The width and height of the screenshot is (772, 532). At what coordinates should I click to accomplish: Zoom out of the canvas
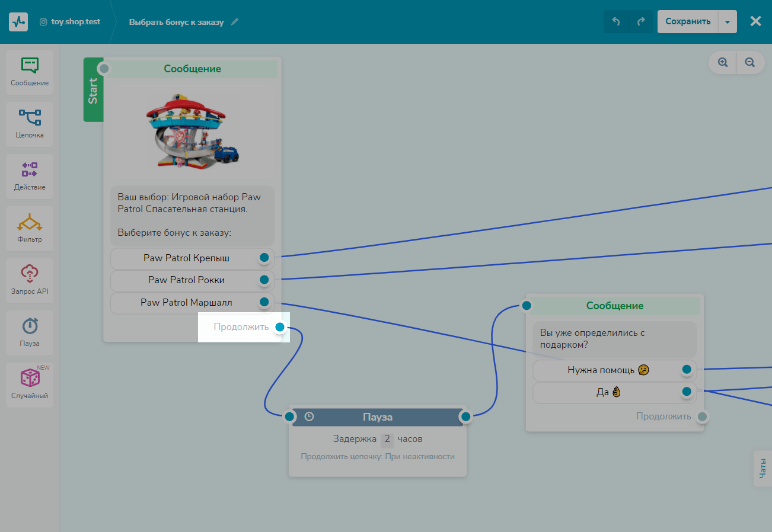tap(750, 62)
